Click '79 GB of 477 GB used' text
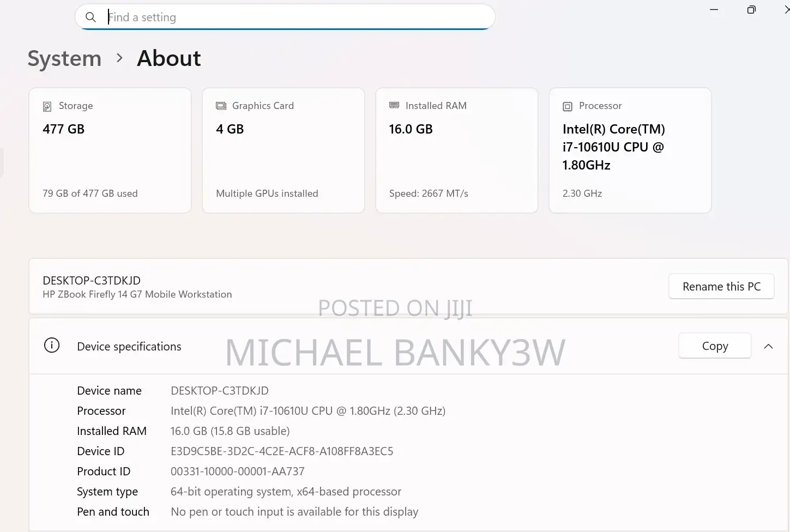This screenshot has height=532, width=790. pyautogui.click(x=90, y=194)
